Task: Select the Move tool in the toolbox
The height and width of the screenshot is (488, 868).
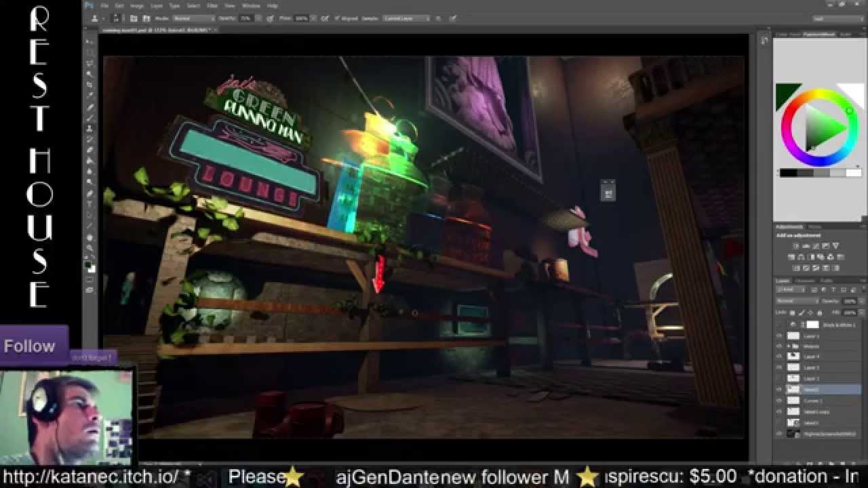Action: click(x=90, y=41)
